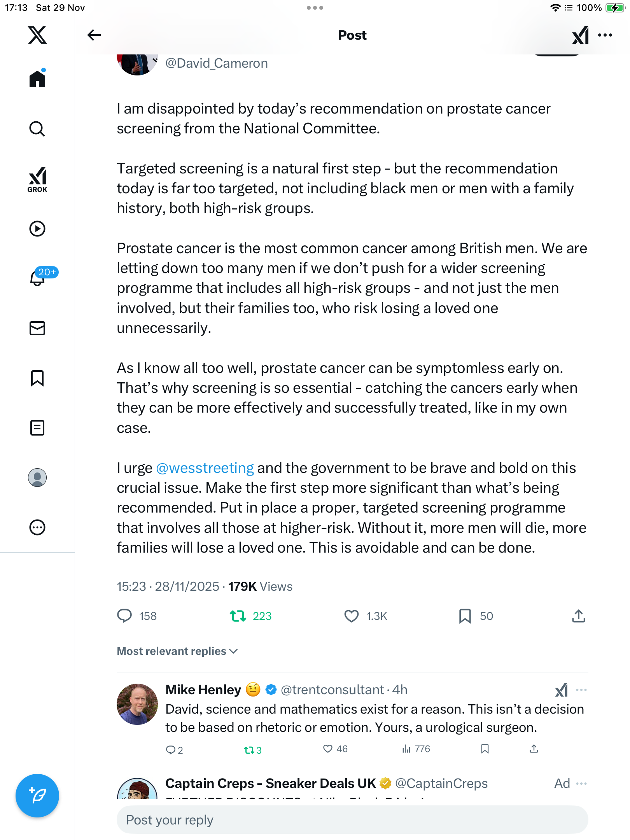Open the search magnifier in sidebar
The width and height of the screenshot is (630, 840).
point(37,129)
